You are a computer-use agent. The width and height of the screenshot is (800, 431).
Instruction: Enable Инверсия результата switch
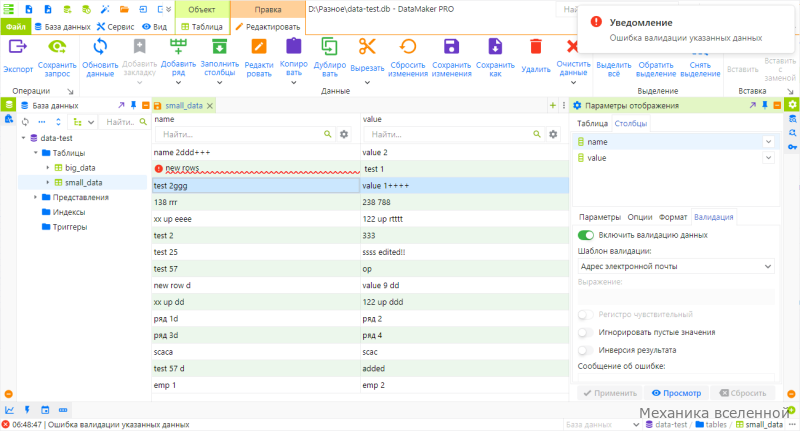[586, 350]
